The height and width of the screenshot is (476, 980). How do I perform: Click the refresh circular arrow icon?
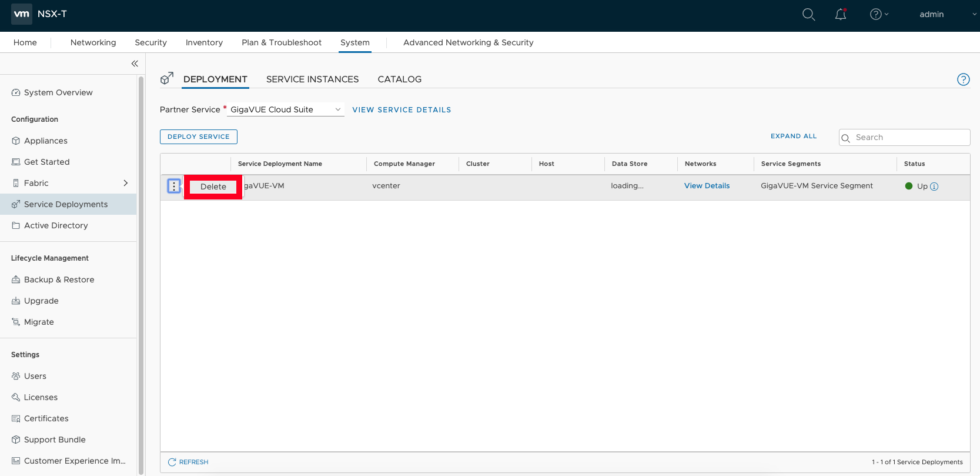[172, 462]
